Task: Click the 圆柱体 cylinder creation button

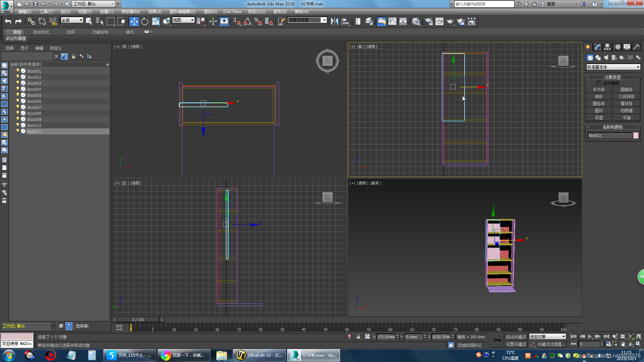Action: (599, 104)
